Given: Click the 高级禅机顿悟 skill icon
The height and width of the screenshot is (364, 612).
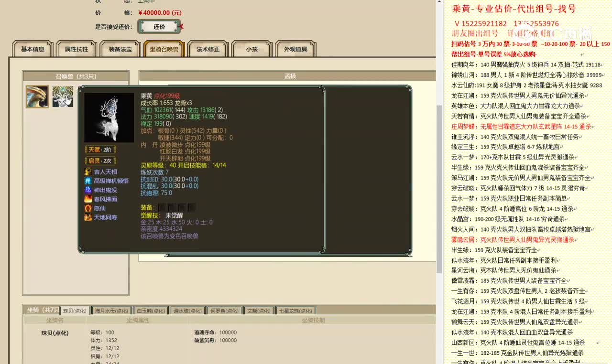Looking at the screenshot, I should (x=88, y=181).
